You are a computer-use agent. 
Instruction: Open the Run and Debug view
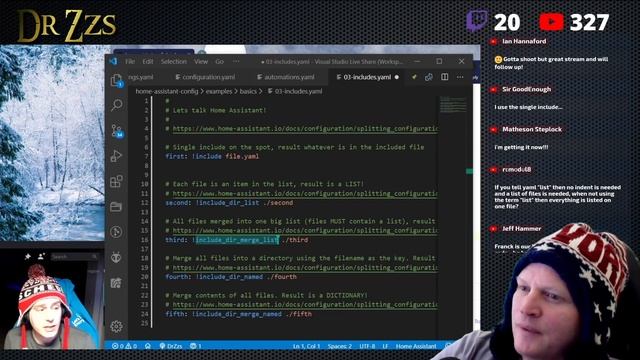point(116,156)
